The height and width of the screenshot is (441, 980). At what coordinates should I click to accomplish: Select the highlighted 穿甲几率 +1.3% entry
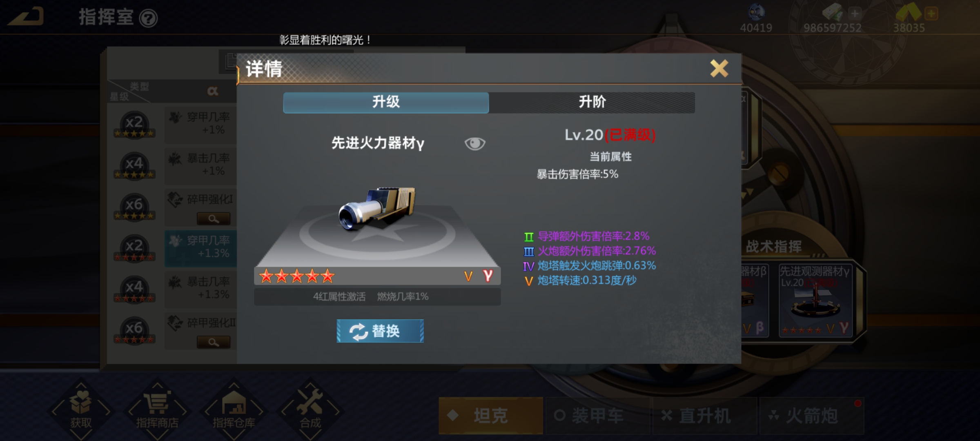pyautogui.click(x=200, y=248)
